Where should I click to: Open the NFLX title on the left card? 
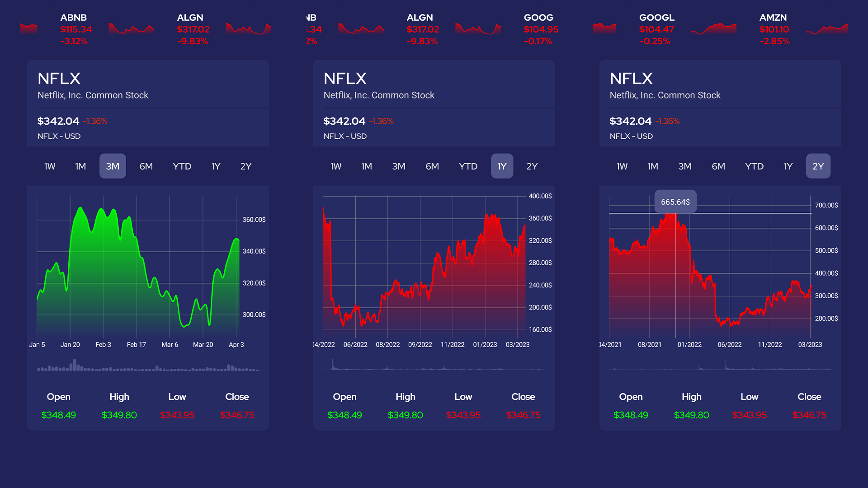click(x=59, y=78)
